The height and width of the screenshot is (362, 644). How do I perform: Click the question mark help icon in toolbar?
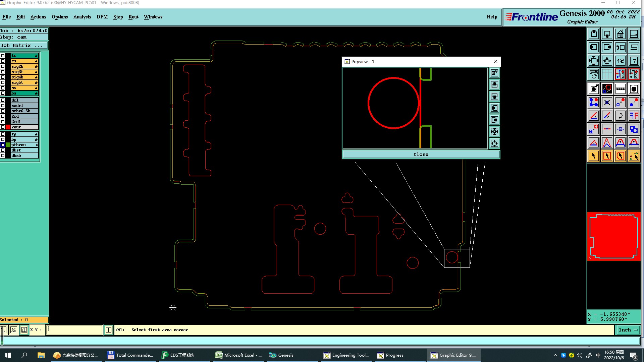coord(634,61)
